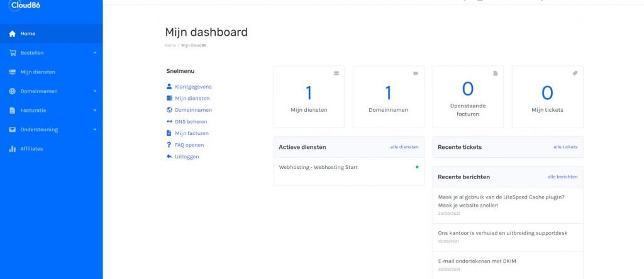
Task: Click the Uitloggen arrow icon
Action: [169, 156]
